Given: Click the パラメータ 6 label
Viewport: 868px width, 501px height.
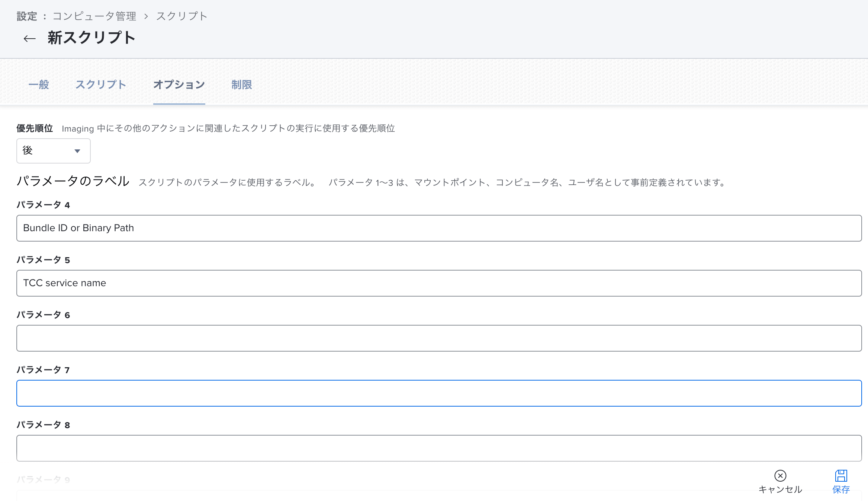Looking at the screenshot, I should 43,315.
